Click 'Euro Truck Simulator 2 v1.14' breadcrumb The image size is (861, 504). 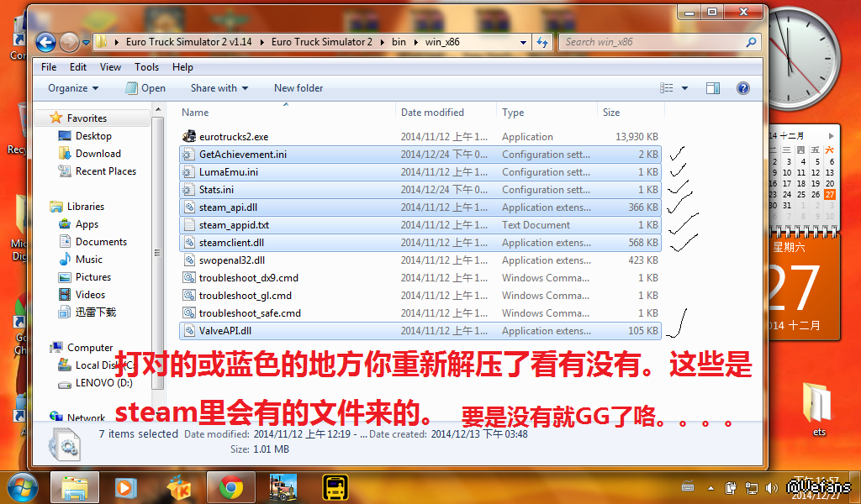(188, 42)
